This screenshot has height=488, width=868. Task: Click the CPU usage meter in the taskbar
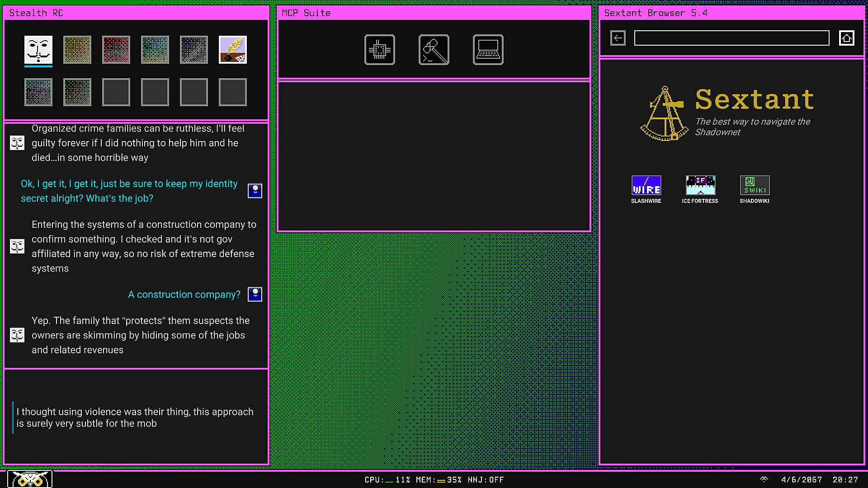point(387,480)
